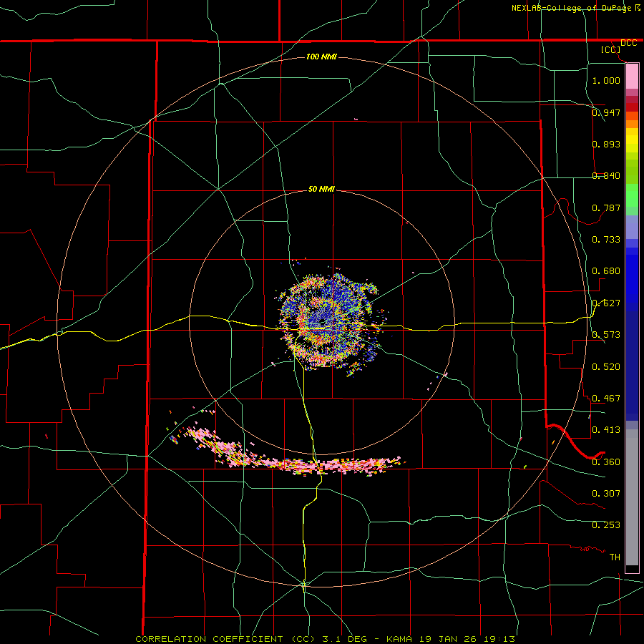Select the 0.467 legend value
644x644 pixels.
tap(606, 398)
